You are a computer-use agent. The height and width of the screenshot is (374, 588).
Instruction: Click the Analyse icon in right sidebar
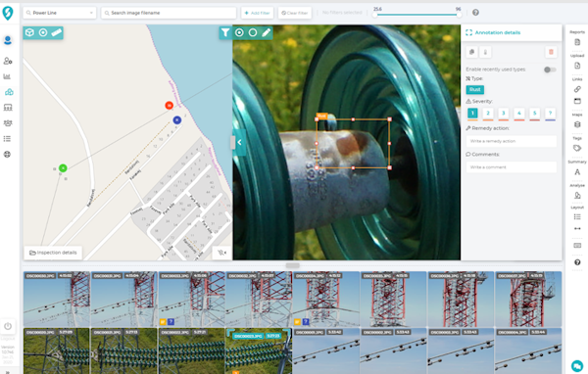coord(577,195)
